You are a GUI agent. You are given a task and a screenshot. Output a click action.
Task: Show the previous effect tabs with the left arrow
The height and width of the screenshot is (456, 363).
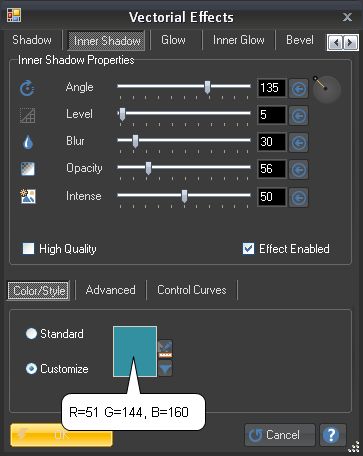pyautogui.click(x=336, y=43)
